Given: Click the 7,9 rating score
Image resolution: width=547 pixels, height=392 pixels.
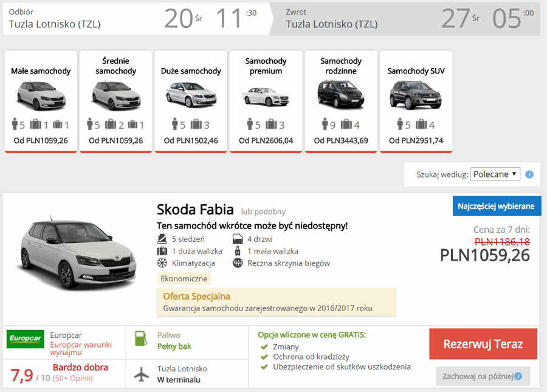Looking at the screenshot, I should [x=22, y=376].
